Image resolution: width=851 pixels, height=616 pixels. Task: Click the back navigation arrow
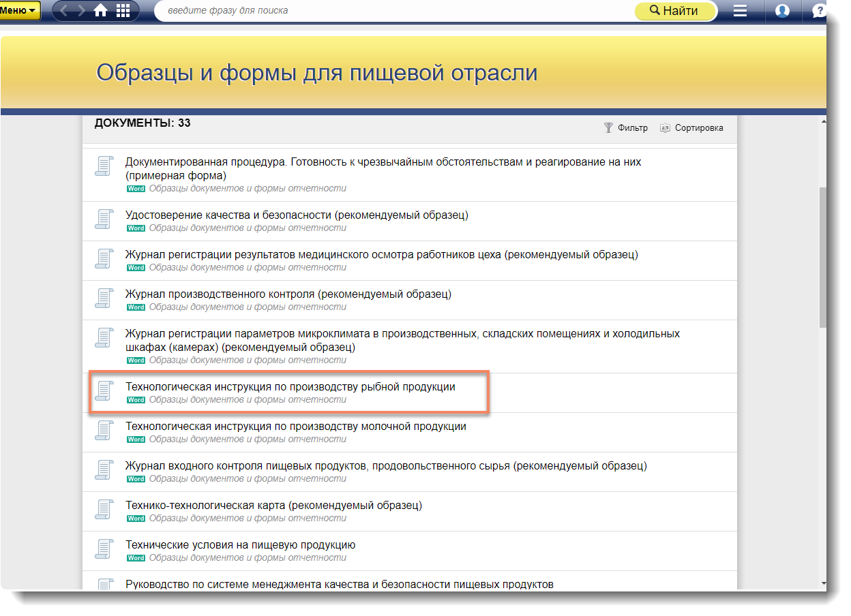tap(66, 10)
